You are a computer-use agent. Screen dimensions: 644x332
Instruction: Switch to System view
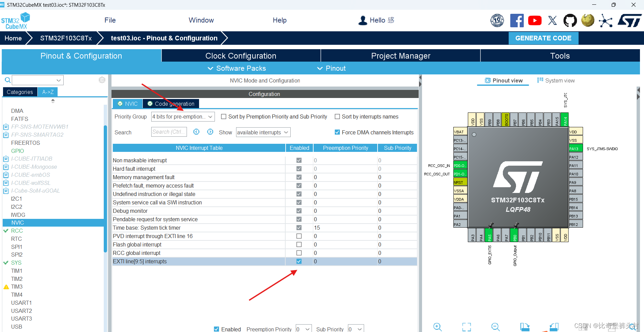(x=556, y=80)
